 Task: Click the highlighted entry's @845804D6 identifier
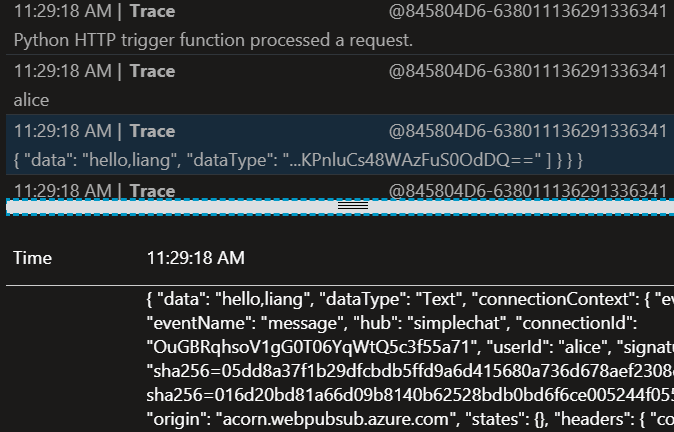pyautogui.click(x=528, y=131)
